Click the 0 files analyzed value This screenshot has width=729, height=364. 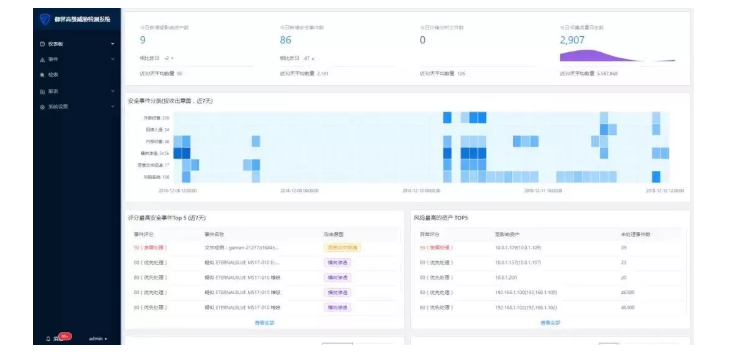[x=423, y=40]
